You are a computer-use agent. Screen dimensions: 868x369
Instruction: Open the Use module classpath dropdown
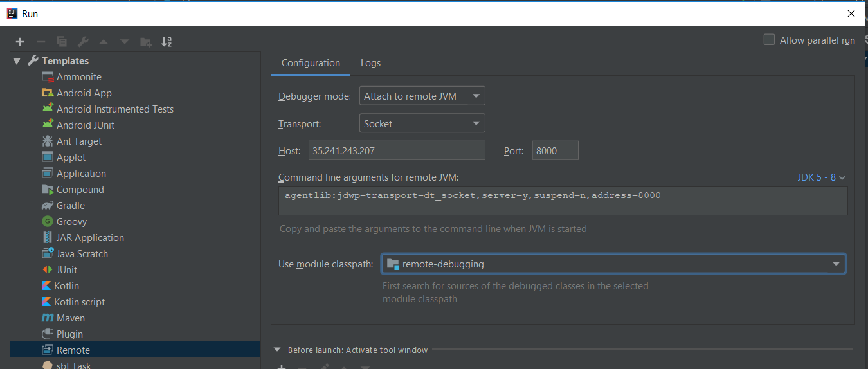(x=613, y=264)
